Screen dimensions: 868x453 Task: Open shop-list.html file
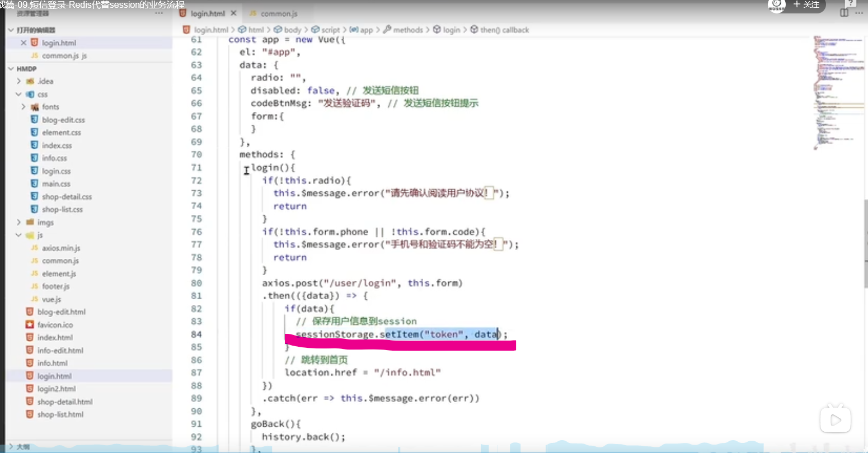(60, 415)
